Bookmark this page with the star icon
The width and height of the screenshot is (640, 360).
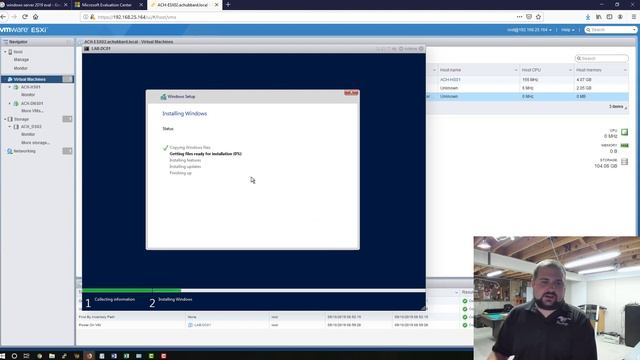[538, 17]
